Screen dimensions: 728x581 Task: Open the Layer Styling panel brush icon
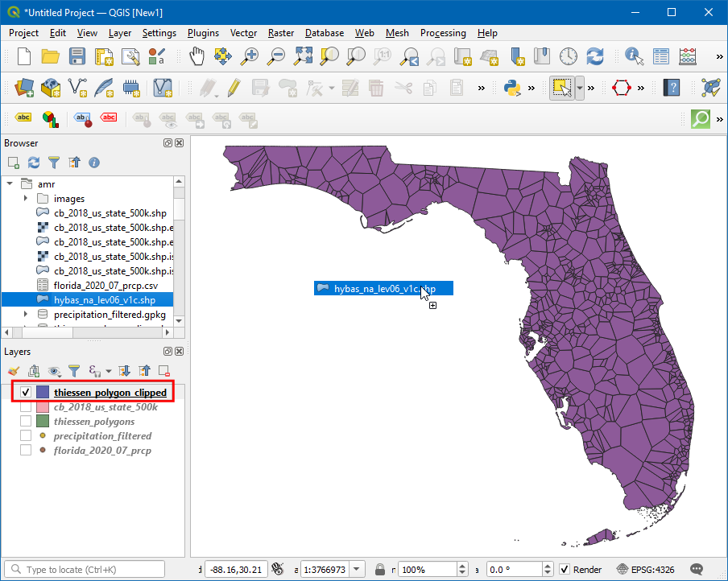[13, 371]
